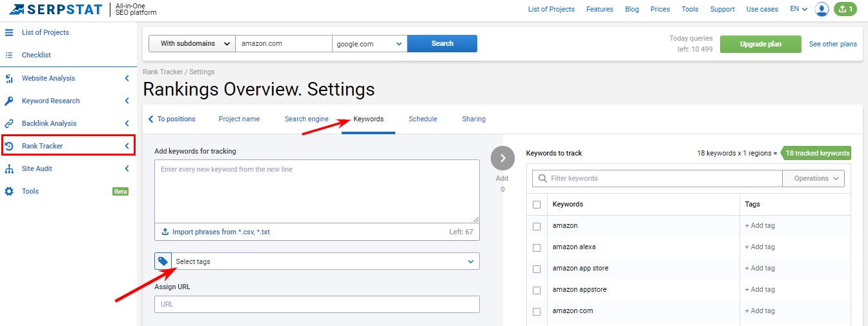Image resolution: width=868 pixels, height=326 pixels.
Task: Click the blue Search button
Action: (x=442, y=43)
